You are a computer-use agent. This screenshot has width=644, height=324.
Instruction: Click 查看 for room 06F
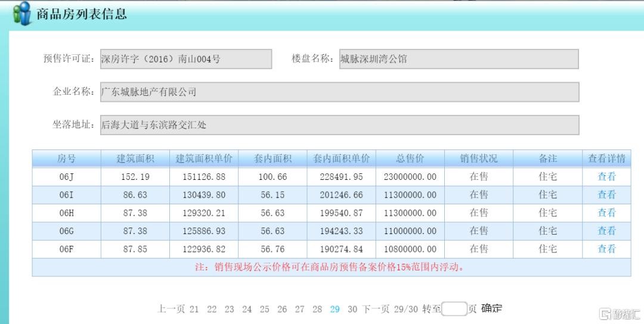click(x=606, y=249)
